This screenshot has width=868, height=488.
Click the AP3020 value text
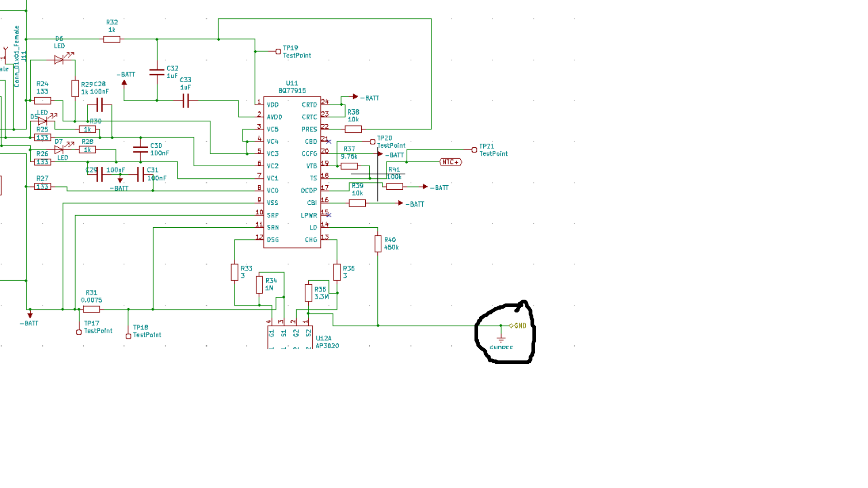327,346
